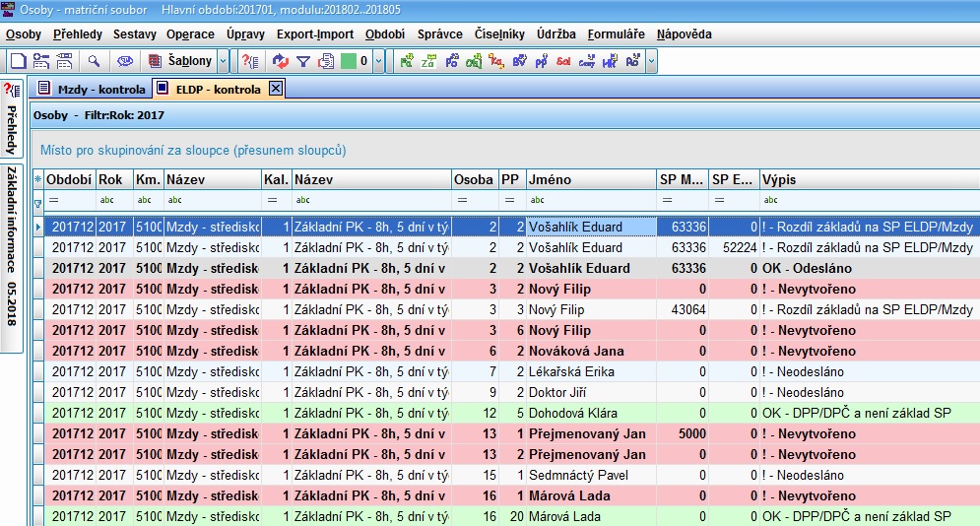The image size is (980, 526).
Task: Open the Úpravy menu
Action: point(245,34)
